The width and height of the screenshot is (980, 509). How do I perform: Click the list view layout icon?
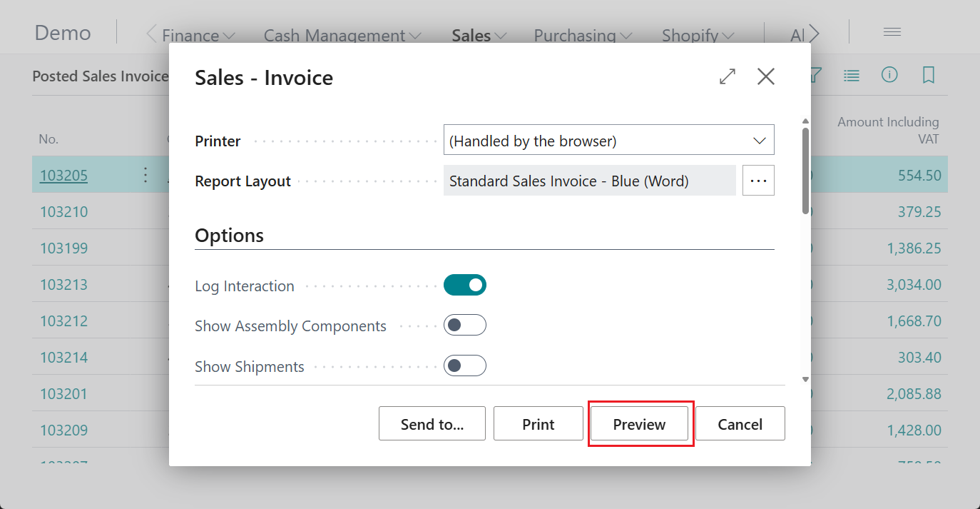point(852,75)
